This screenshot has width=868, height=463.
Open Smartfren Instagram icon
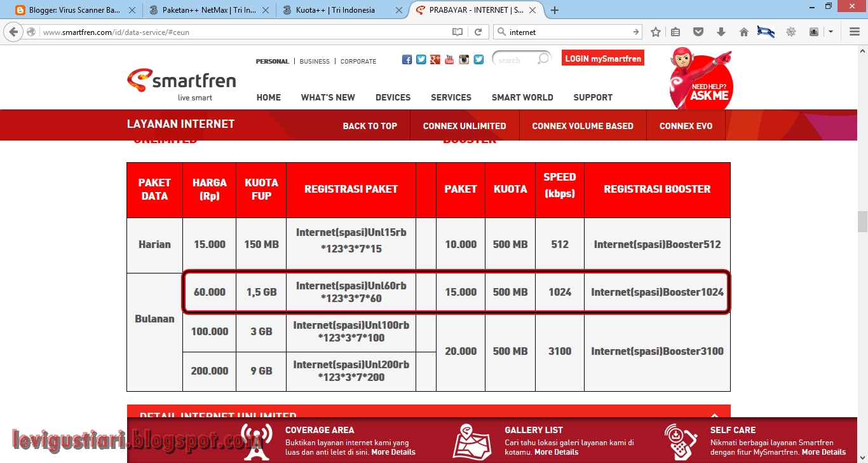[x=465, y=59]
